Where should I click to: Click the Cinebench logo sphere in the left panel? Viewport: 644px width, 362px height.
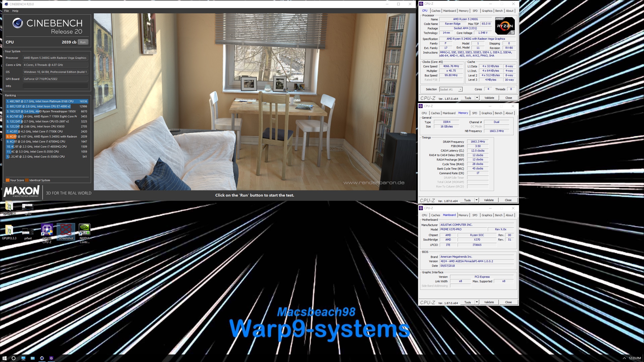pyautogui.click(x=18, y=23)
